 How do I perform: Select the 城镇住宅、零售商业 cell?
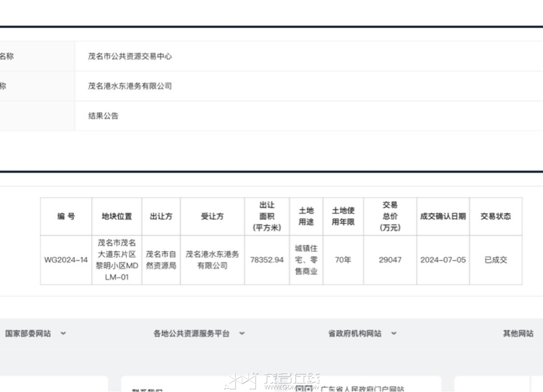[306, 260]
